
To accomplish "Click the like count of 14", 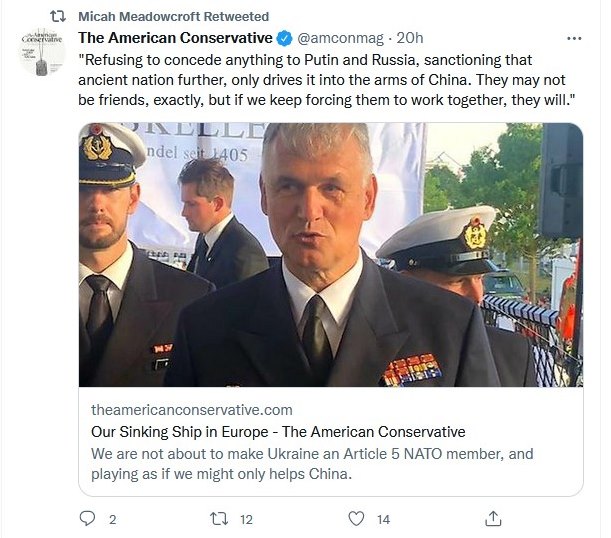I will coord(383,520).
